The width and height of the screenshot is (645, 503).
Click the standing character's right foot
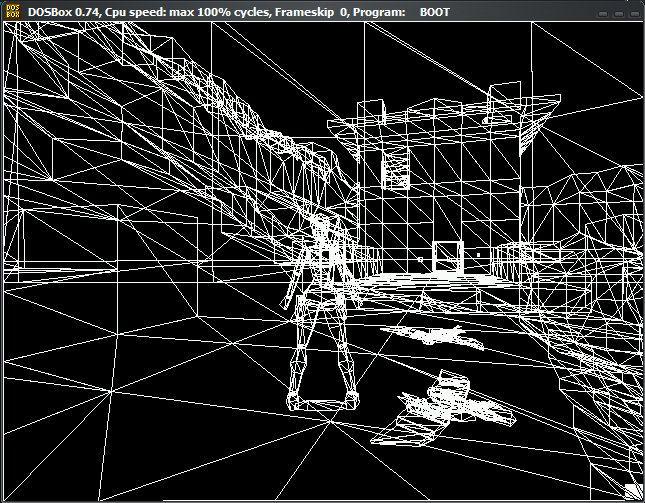pyautogui.click(x=348, y=399)
